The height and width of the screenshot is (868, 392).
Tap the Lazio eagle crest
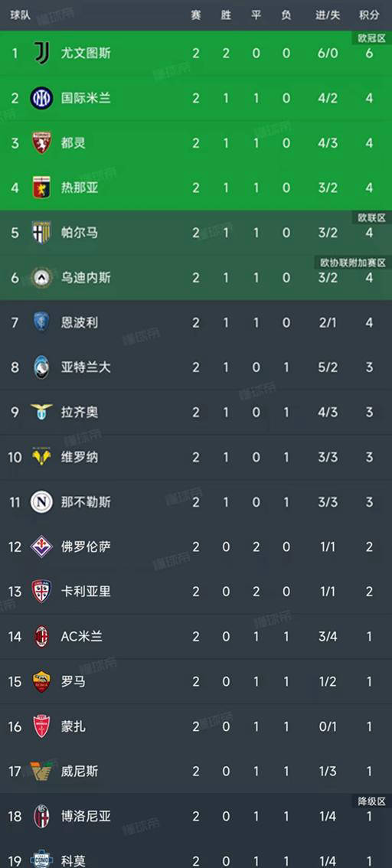[42, 412]
